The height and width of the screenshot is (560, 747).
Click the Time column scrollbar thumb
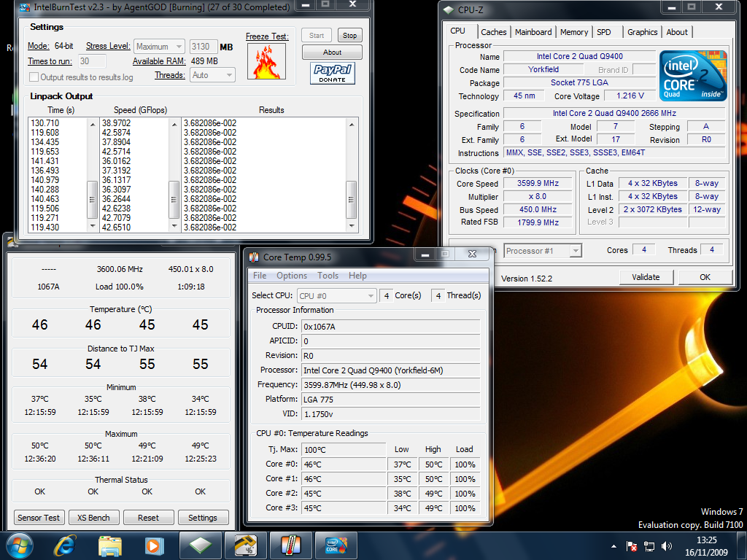click(x=93, y=200)
